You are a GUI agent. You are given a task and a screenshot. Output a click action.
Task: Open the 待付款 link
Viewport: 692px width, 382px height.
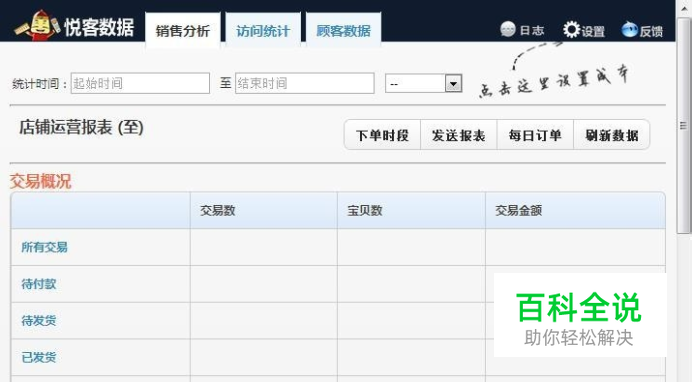coord(39,284)
